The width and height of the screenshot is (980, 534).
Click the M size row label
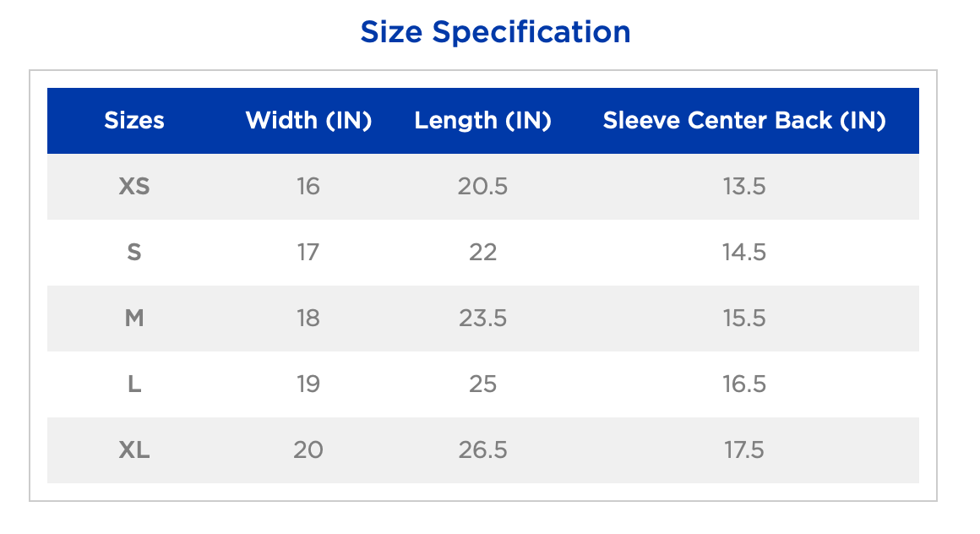134,318
